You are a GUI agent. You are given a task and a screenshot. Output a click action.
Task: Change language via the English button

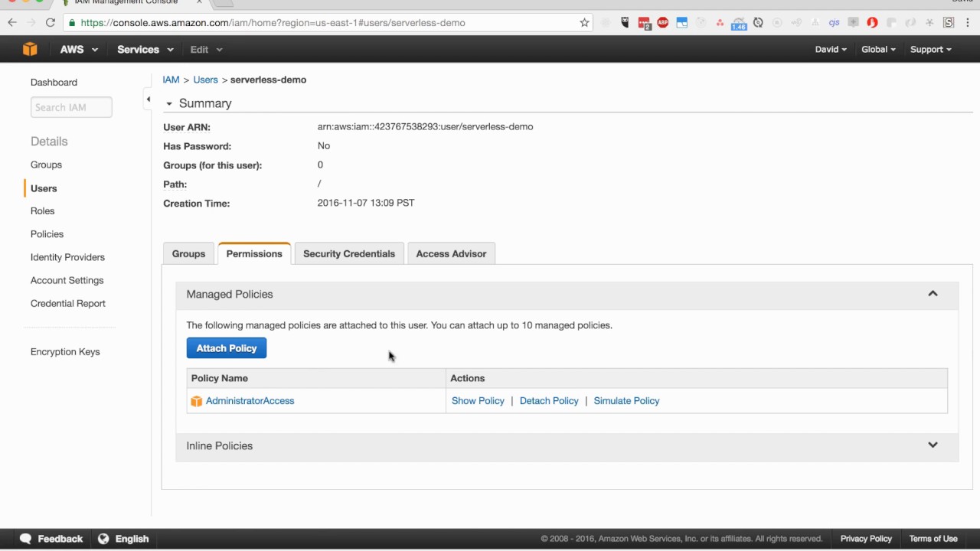pos(123,539)
